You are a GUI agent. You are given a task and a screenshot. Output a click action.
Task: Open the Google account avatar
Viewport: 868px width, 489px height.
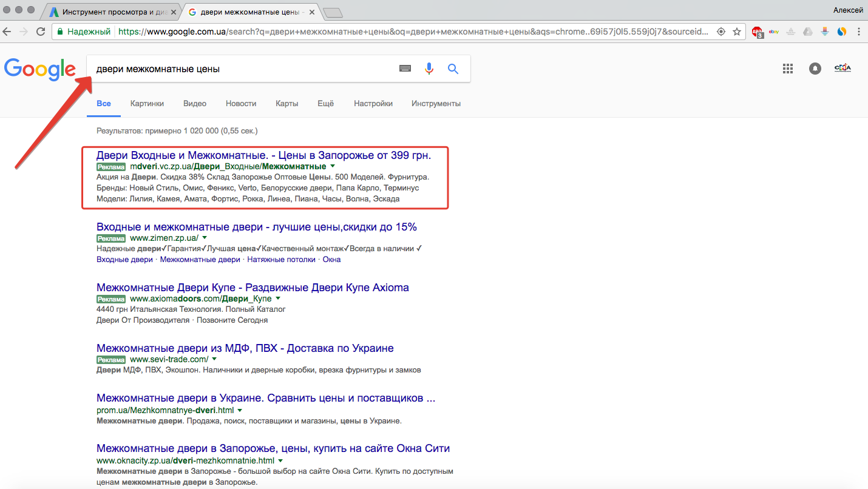(843, 68)
